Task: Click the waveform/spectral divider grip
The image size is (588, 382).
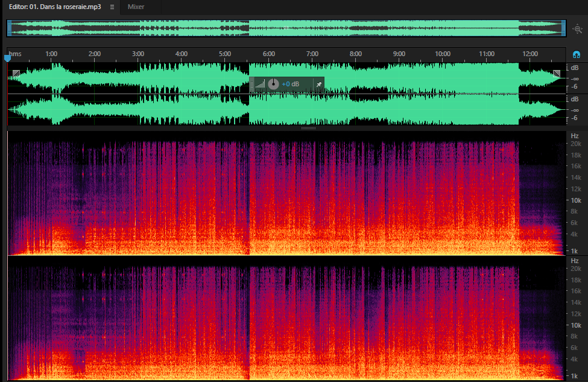Action: coord(308,129)
